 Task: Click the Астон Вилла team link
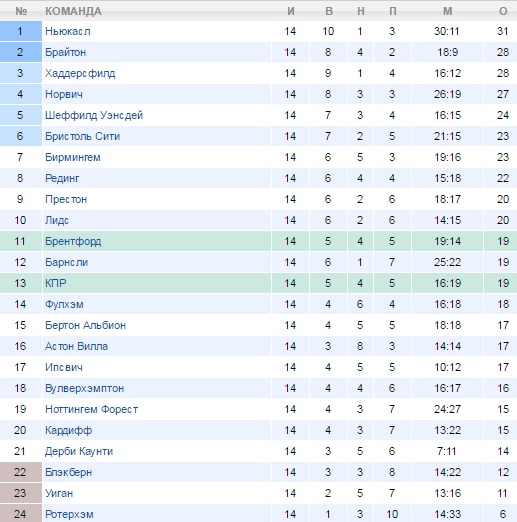(x=76, y=346)
